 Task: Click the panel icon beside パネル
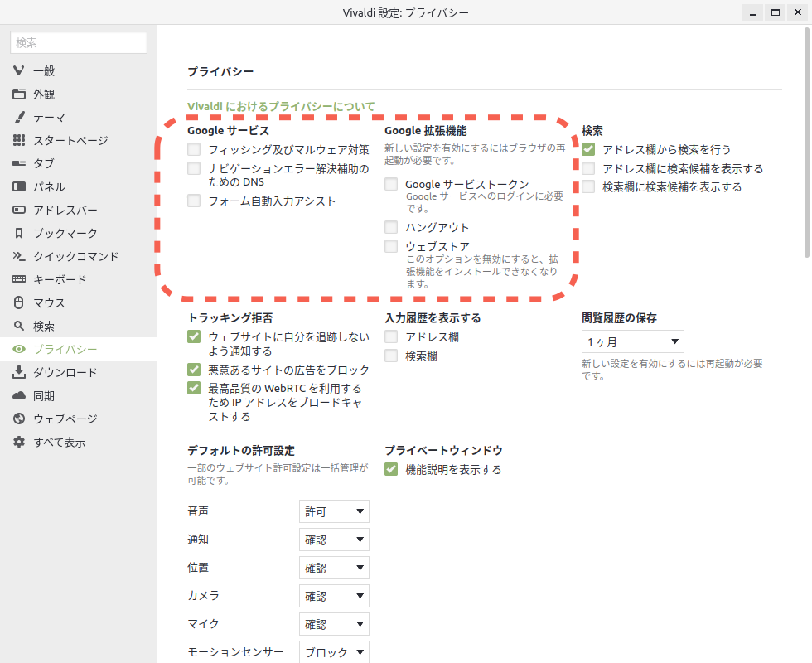tap(18, 186)
